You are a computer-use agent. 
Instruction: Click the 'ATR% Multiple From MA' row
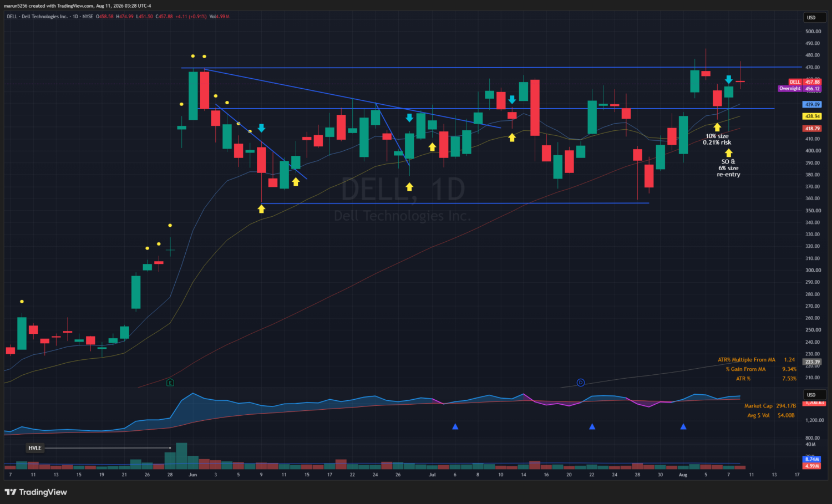(757, 360)
